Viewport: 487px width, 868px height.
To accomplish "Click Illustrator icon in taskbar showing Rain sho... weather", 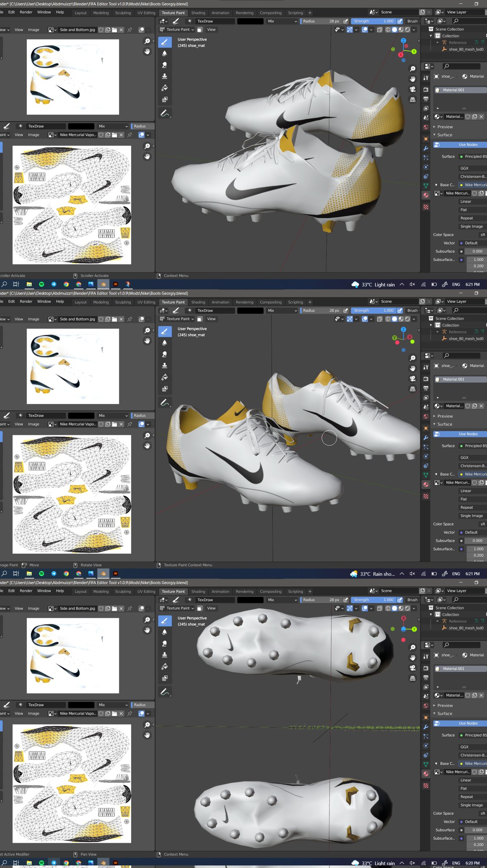I will [x=115, y=573].
